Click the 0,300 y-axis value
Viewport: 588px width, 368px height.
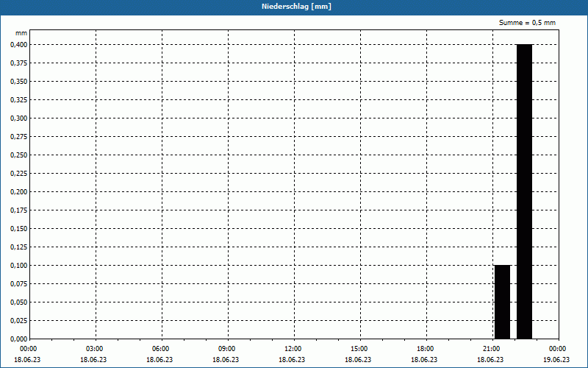[19, 118]
